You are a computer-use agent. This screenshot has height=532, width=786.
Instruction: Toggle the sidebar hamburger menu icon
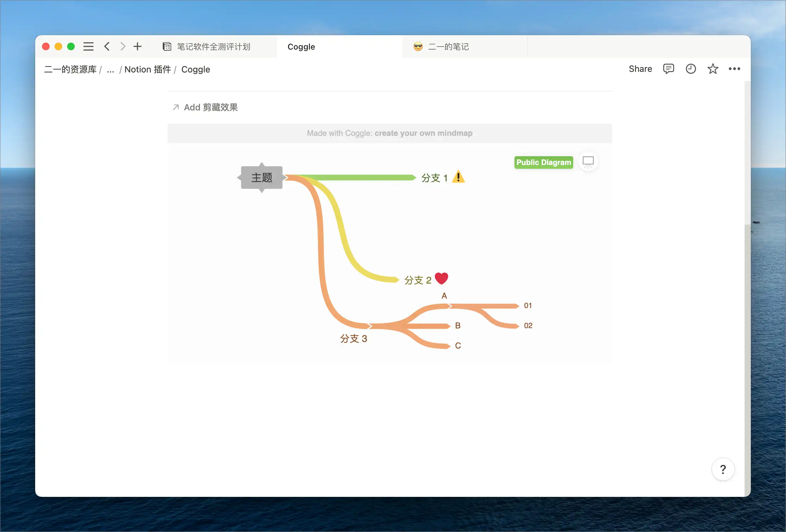(x=88, y=46)
